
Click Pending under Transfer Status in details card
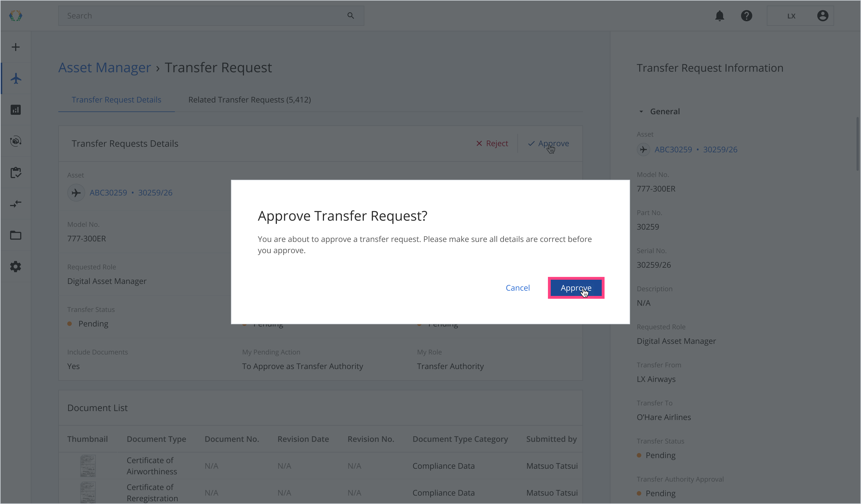point(93,324)
